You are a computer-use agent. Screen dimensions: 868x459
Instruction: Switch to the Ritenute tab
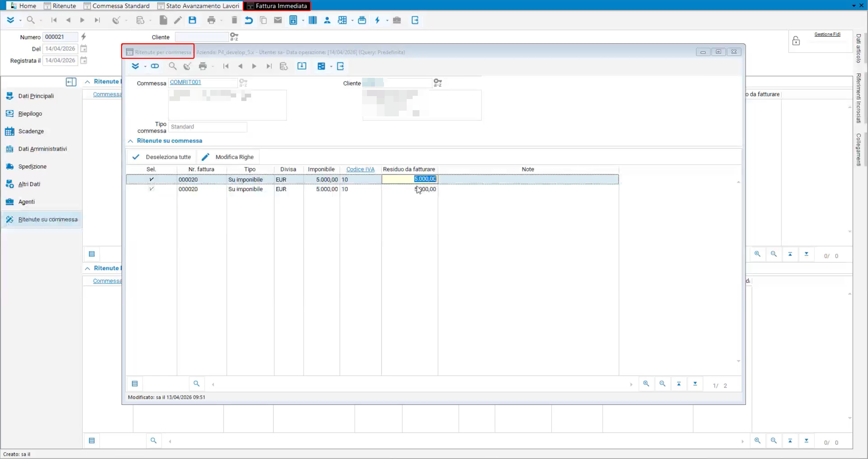(60, 6)
